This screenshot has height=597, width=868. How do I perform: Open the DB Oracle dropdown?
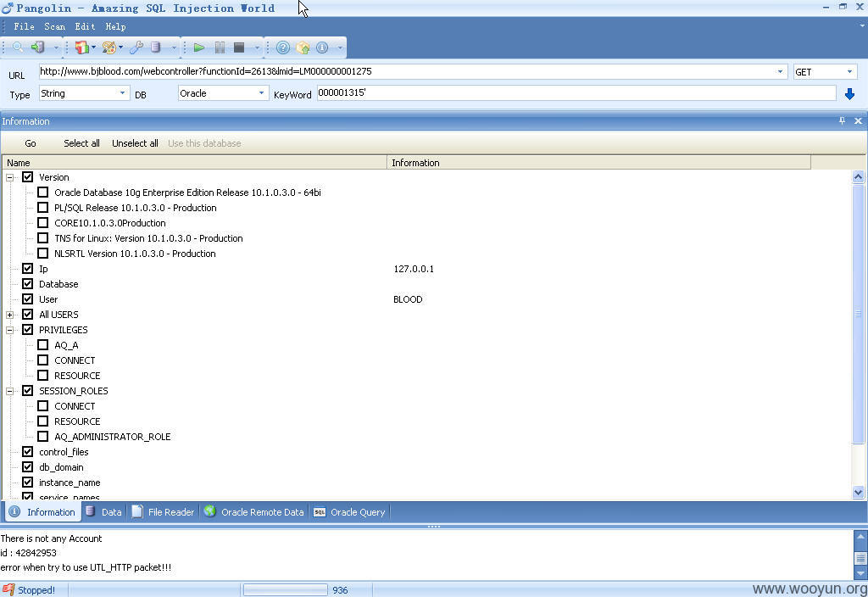tap(261, 93)
